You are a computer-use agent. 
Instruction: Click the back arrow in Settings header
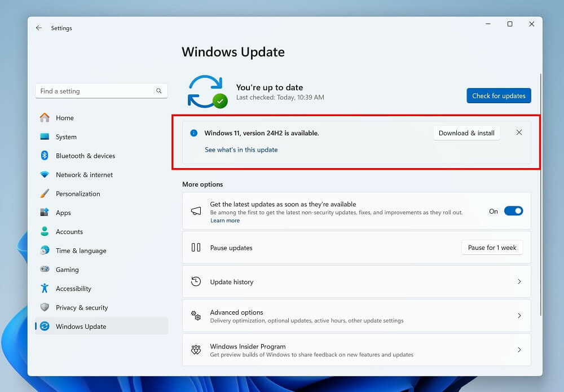point(39,28)
